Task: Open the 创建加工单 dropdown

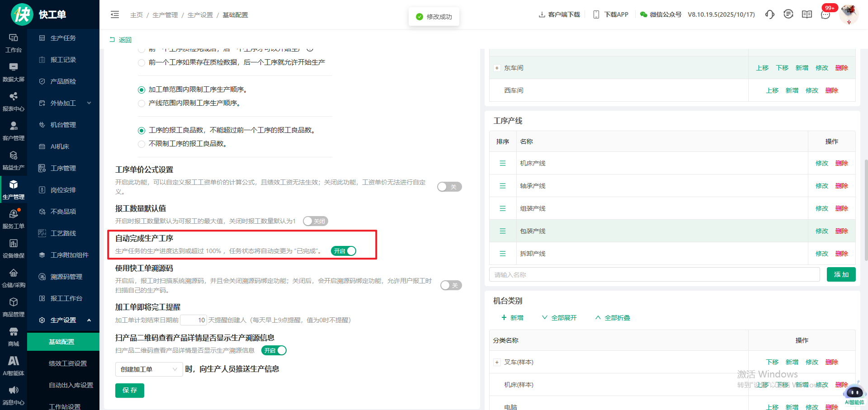Action: click(x=149, y=369)
